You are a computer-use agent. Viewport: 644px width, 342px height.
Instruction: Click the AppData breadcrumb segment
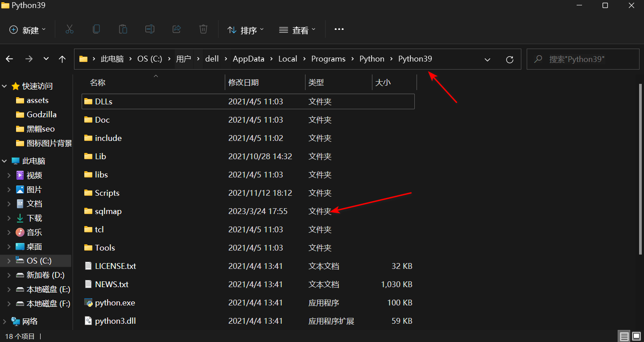click(x=248, y=59)
